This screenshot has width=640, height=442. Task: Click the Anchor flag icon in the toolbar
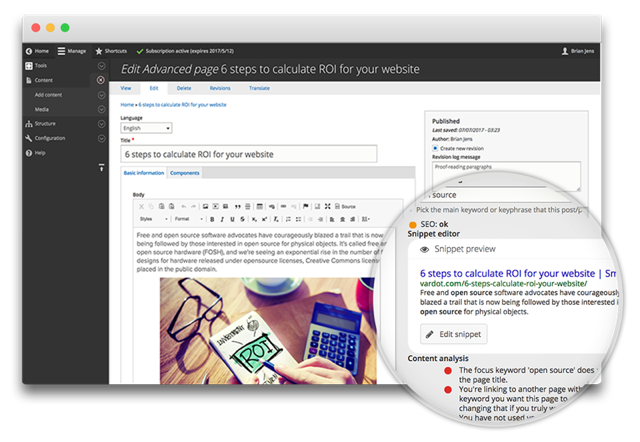(x=305, y=207)
